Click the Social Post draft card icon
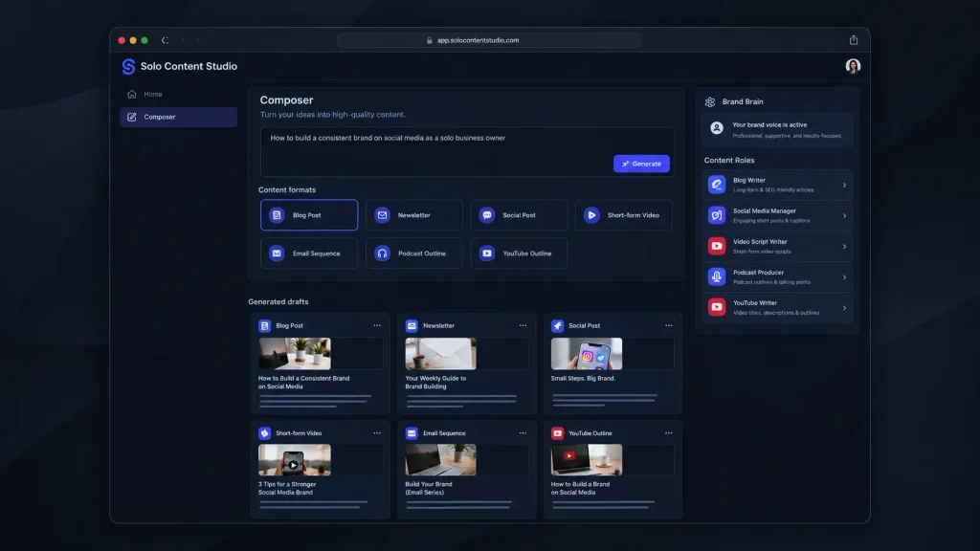980x551 pixels. click(558, 325)
